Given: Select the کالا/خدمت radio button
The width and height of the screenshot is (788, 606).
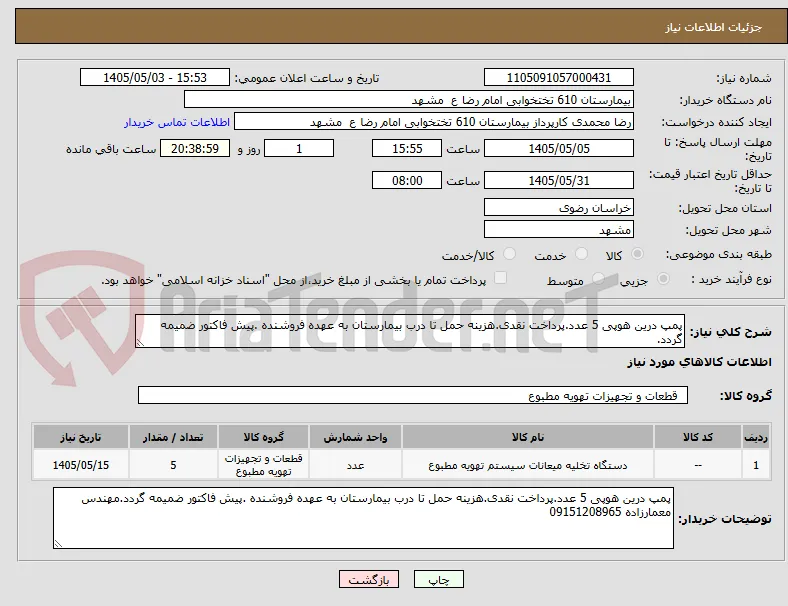Looking at the screenshot, I should coord(510,254).
